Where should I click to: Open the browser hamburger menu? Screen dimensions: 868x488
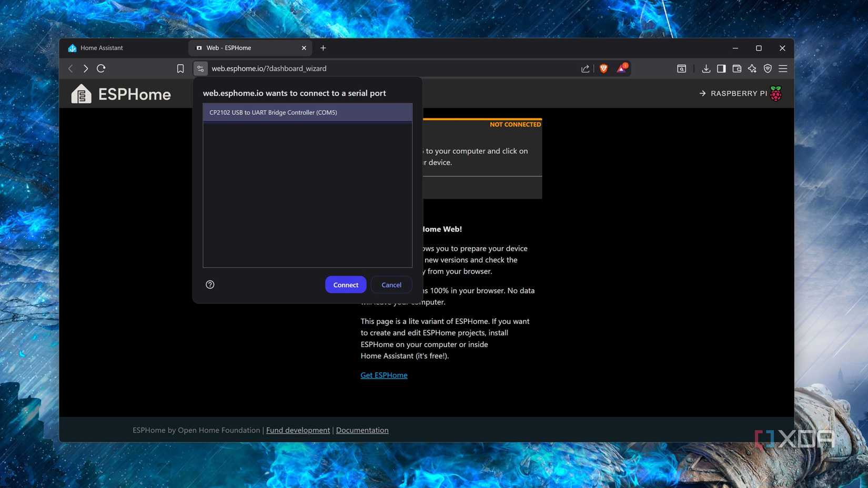(783, 68)
